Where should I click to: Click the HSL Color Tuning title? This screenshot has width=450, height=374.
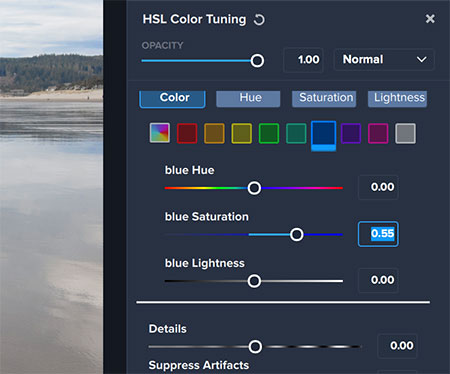194,19
